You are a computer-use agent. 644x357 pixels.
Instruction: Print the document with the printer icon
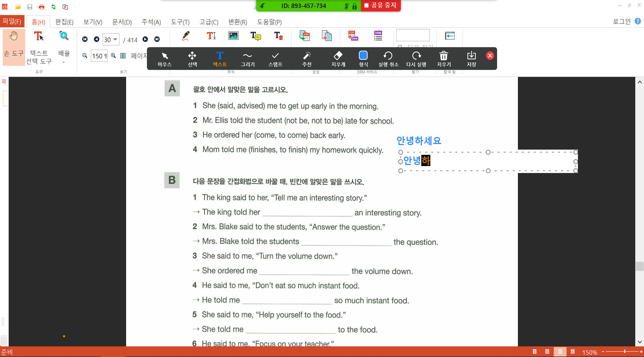point(42,7)
